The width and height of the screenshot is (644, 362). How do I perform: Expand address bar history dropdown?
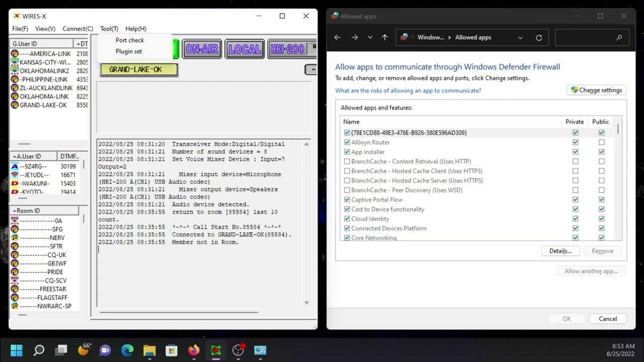coord(520,38)
